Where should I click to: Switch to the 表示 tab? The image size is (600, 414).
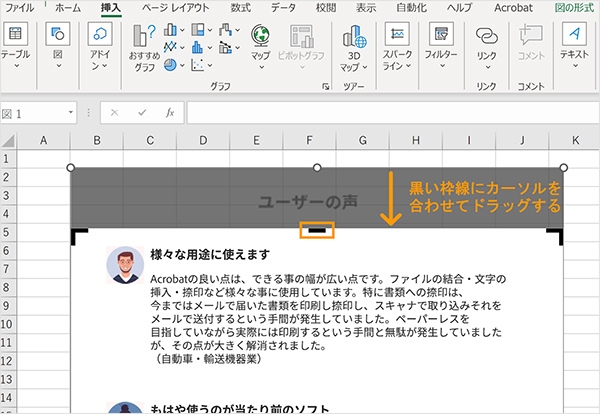(366, 8)
